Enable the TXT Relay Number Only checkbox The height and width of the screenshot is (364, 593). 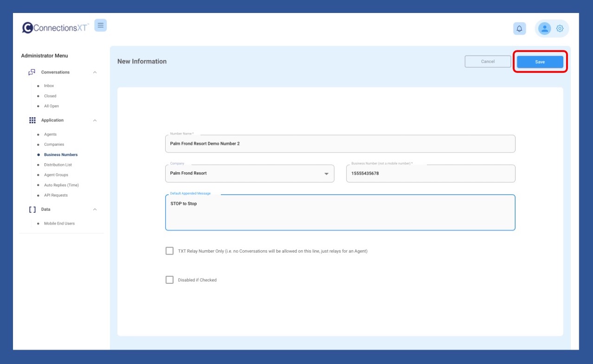(x=170, y=251)
